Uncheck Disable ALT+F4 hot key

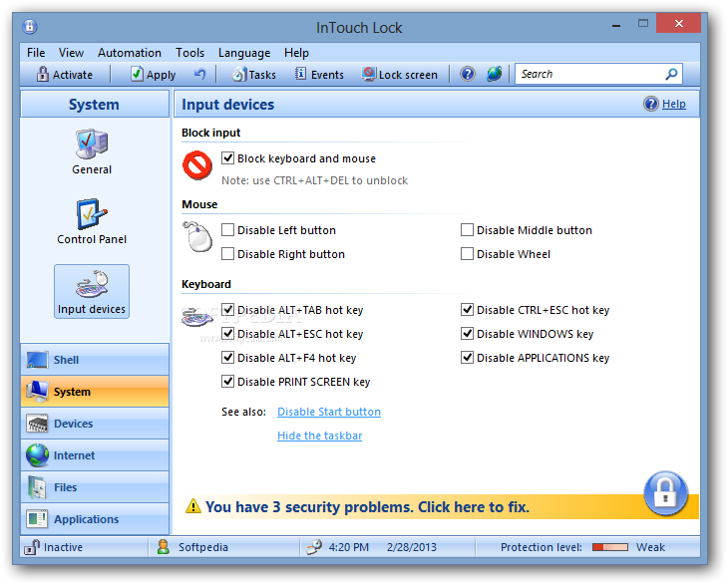point(227,358)
